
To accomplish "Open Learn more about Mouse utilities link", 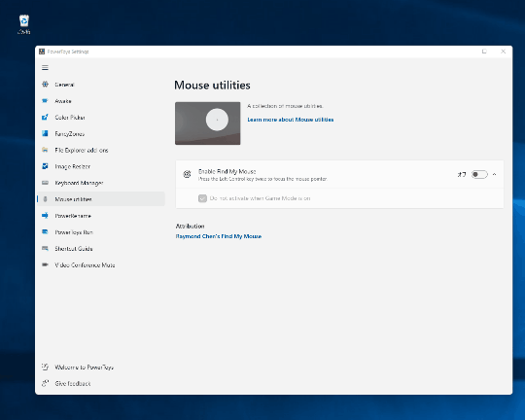I will (291, 120).
